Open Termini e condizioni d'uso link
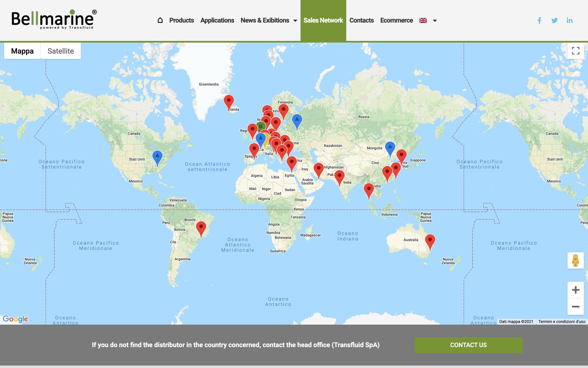The image size is (588, 368). 562,321
